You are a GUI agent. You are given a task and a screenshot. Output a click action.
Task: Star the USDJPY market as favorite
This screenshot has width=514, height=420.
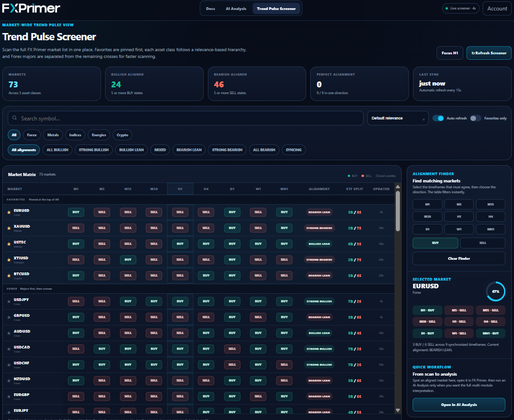click(x=9, y=301)
